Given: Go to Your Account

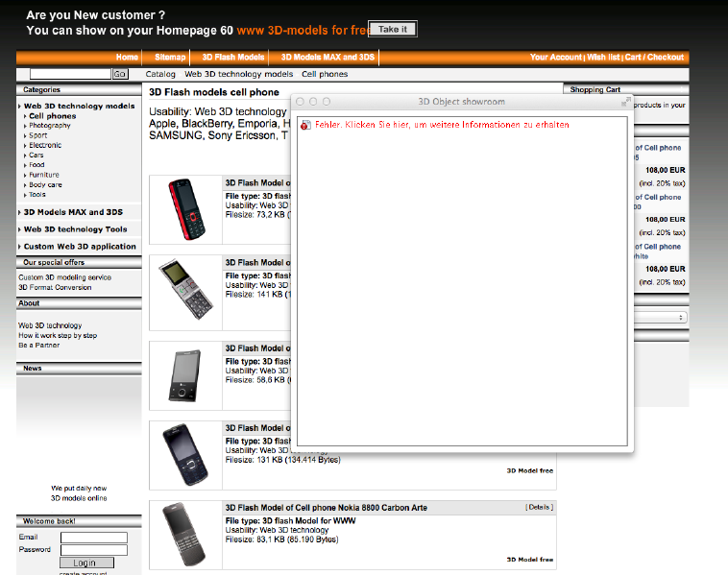Looking at the screenshot, I should point(556,57).
